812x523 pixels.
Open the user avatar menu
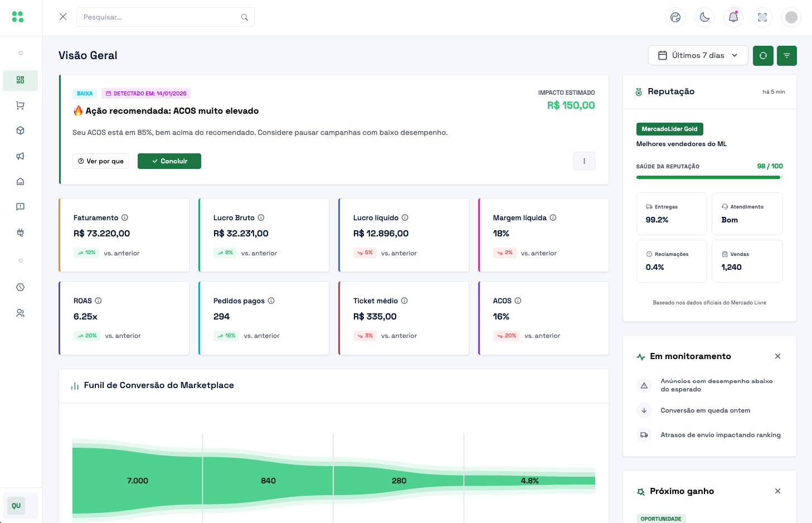click(x=791, y=17)
